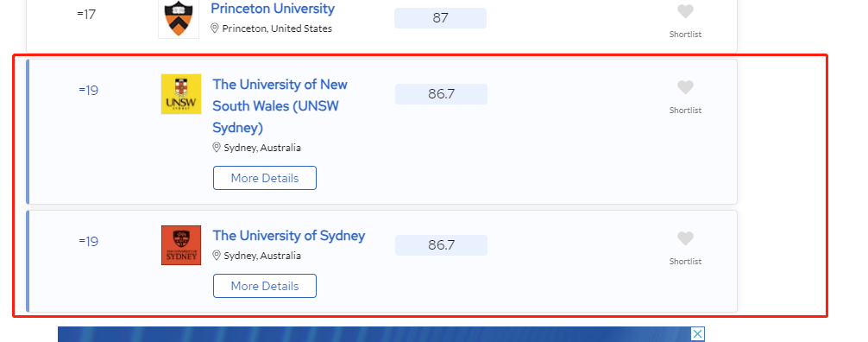Viewport: 868px width, 342px height.
Task: Open More Details for University of Sydney
Action: [265, 286]
